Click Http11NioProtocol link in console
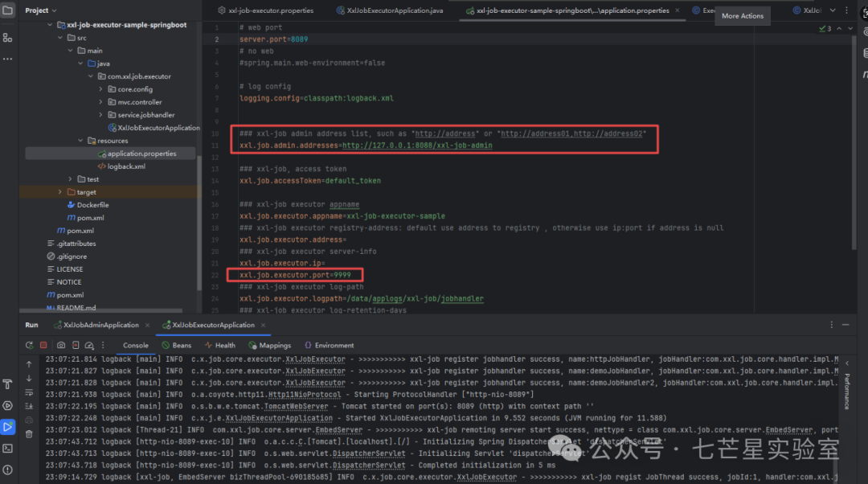Viewport: 868px width, 484px height. 305,394
